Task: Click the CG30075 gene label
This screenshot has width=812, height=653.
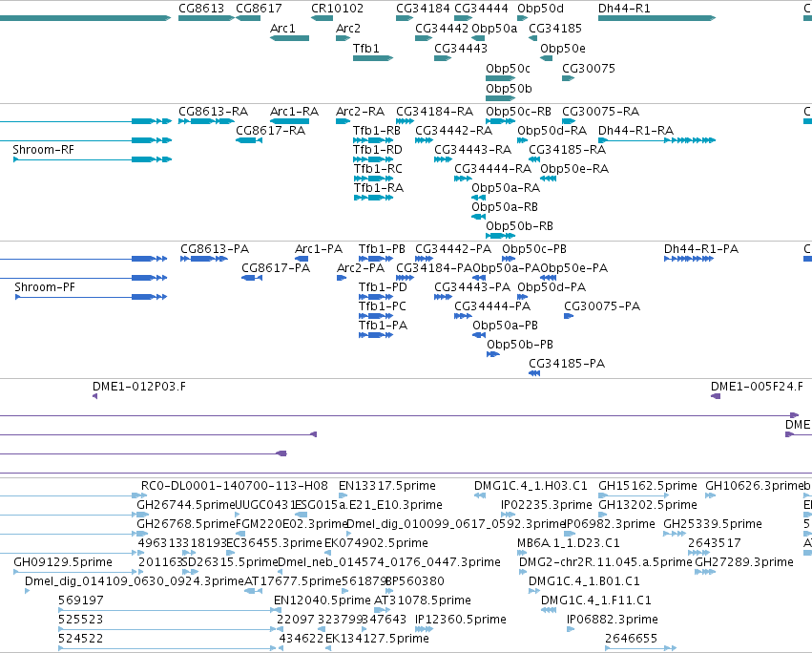Action: pos(589,69)
